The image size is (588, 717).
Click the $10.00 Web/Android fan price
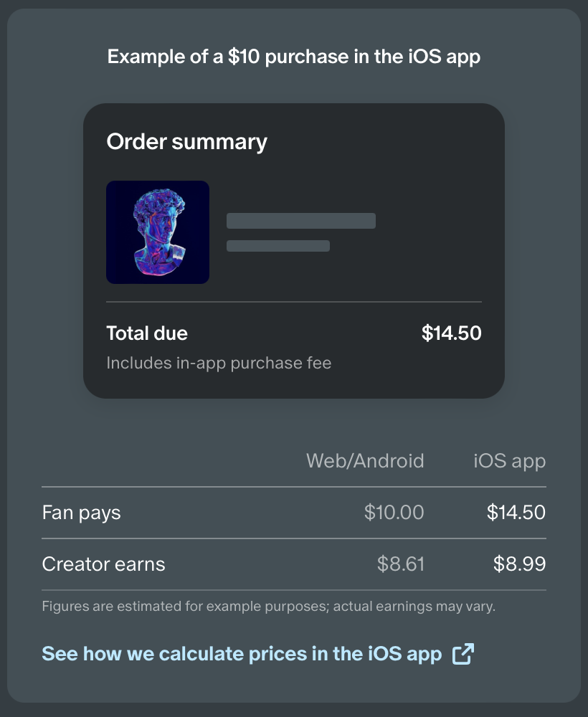coord(394,513)
